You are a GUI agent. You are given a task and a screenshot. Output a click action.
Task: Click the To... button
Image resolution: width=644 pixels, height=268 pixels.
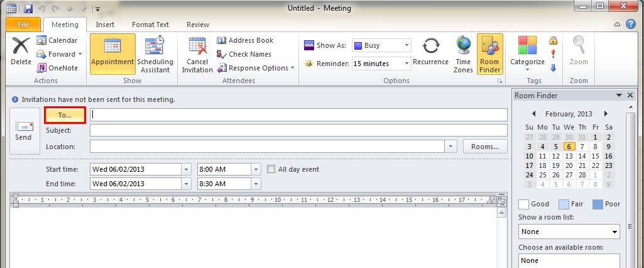click(65, 115)
